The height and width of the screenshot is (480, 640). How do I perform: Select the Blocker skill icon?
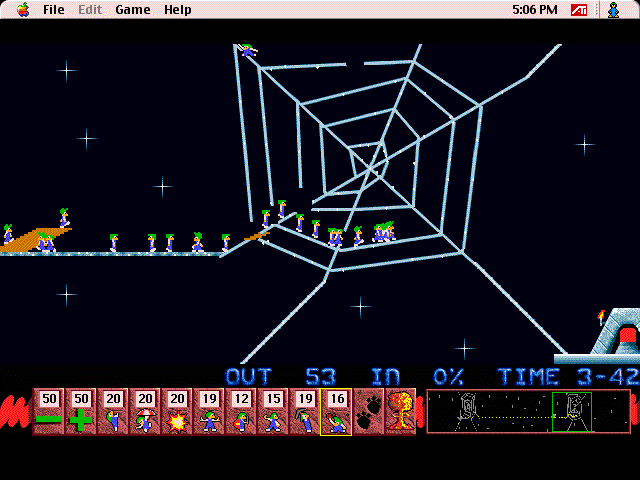pyautogui.click(x=209, y=412)
